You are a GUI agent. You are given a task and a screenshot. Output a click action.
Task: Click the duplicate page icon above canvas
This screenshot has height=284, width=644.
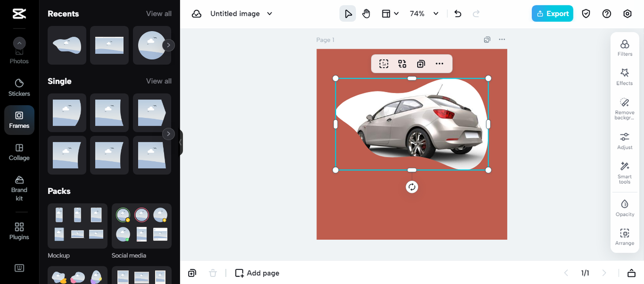point(487,39)
